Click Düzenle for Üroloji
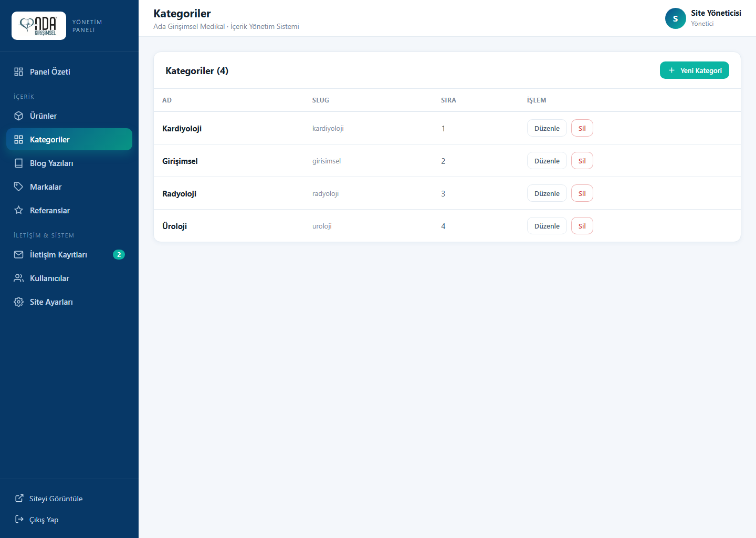 point(547,226)
